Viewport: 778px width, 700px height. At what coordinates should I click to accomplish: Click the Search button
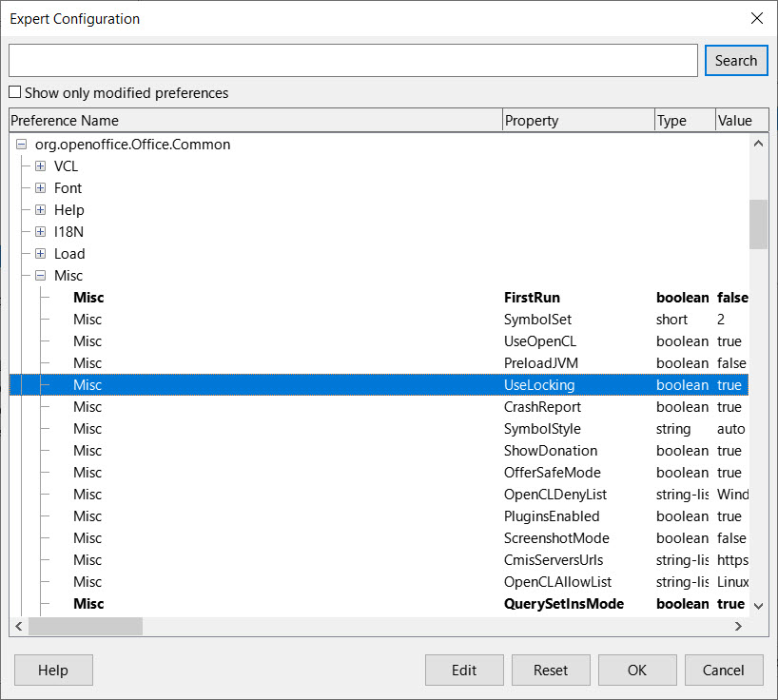736,61
